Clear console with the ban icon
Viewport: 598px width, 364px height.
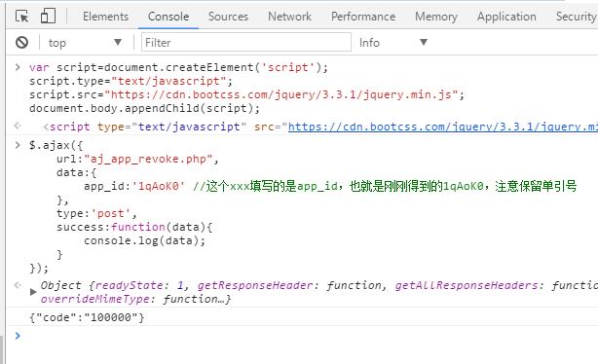coord(21,42)
